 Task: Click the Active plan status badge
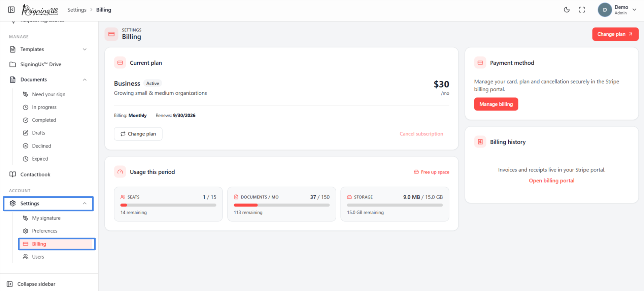[x=152, y=83]
